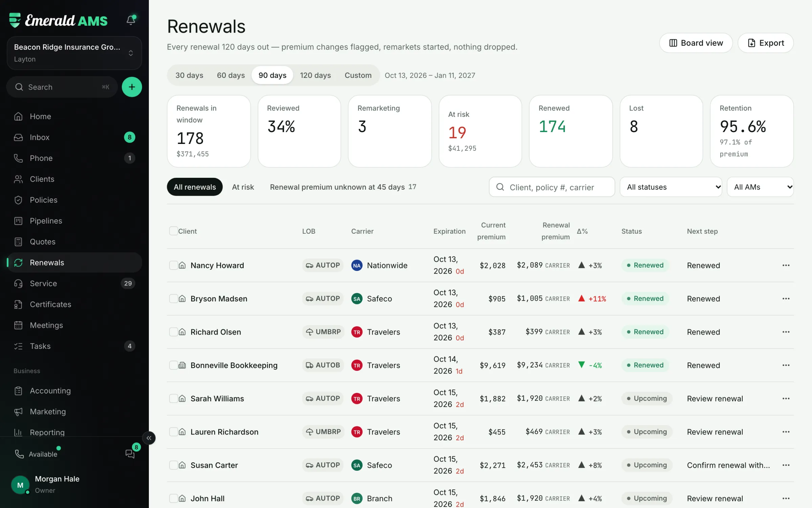Open row actions menu for Susan Carter
This screenshot has height=508, width=812.
[x=786, y=465]
